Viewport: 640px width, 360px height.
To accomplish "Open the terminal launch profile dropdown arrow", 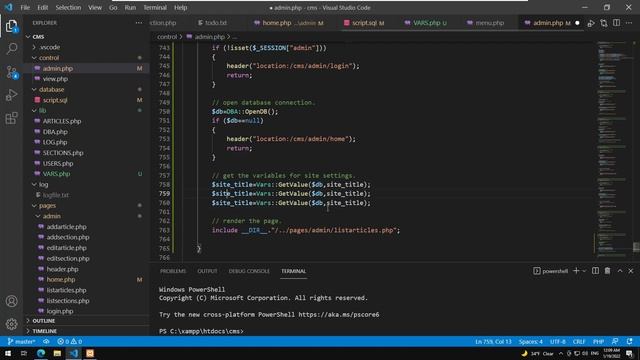I will (x=584, y=271).
